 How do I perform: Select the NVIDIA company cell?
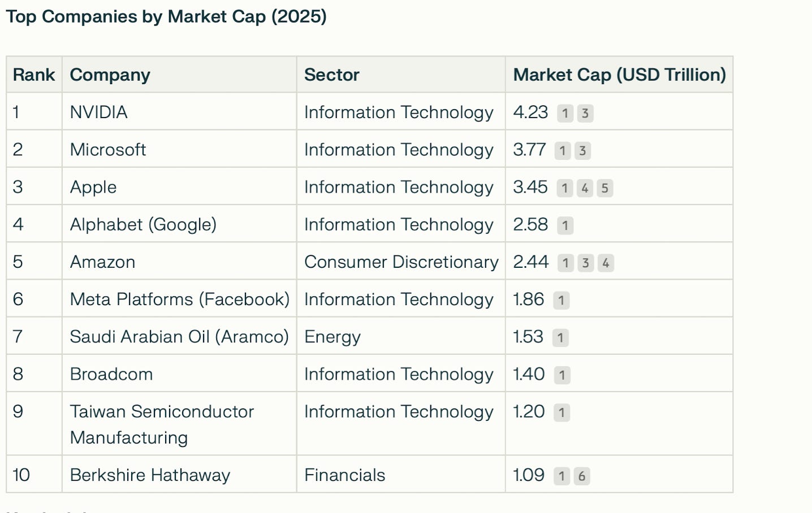(99, 112)
